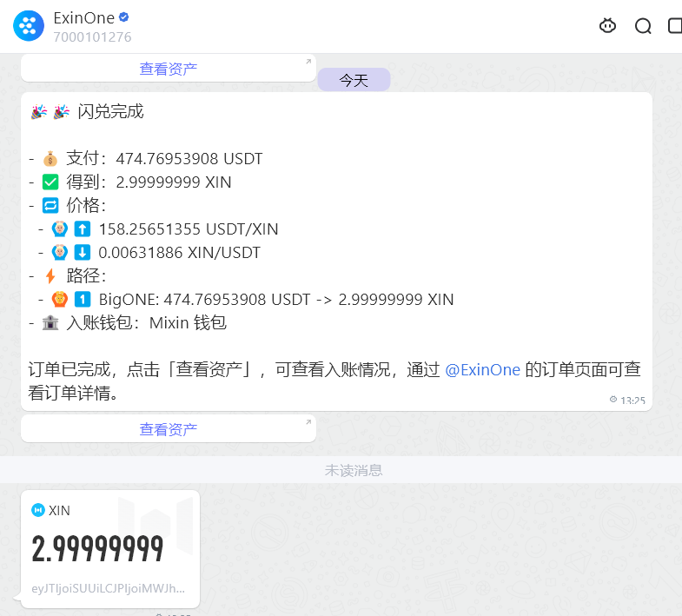Open the ExinOne bot avatar profile
This screenshot has width=682, height=616.
pos(29,26)
